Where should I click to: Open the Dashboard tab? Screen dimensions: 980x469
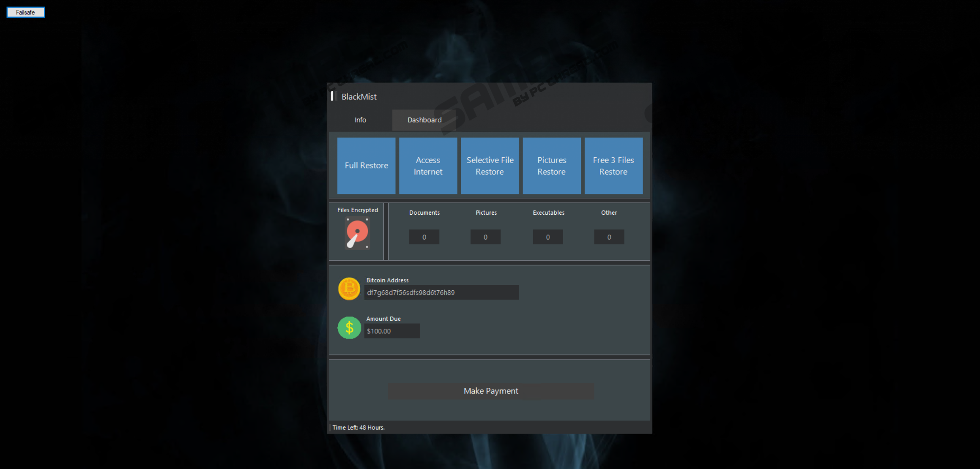click(424, 120)
